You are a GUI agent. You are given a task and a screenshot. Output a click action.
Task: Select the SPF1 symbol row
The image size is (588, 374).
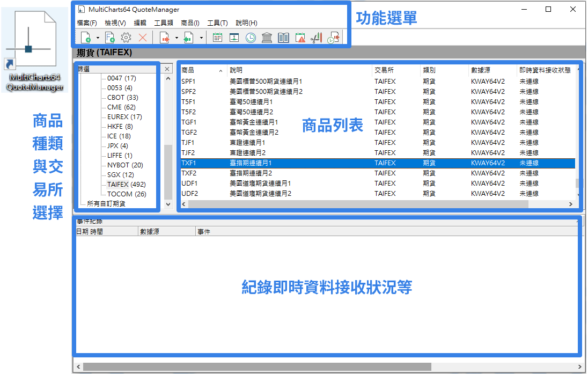378,82
